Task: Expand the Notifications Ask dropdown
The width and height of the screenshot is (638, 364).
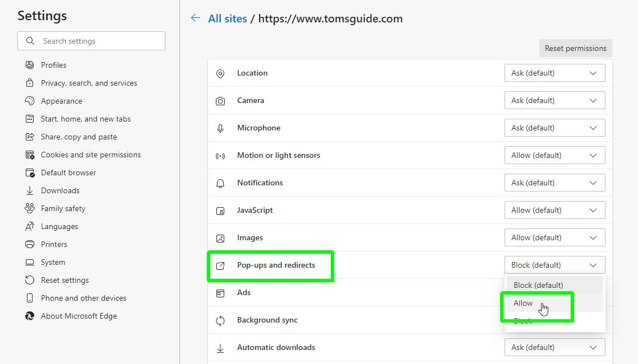Action: [x=554, y=183]
